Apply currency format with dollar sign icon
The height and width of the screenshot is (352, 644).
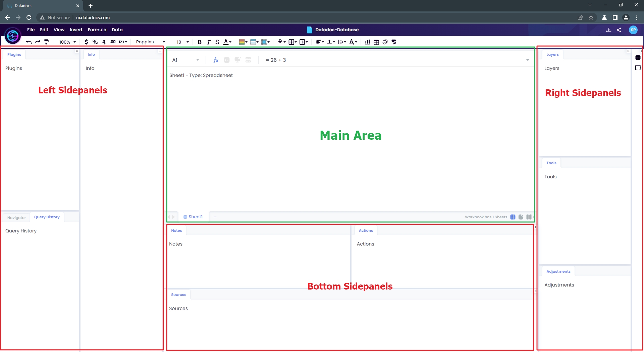(86, 42)
